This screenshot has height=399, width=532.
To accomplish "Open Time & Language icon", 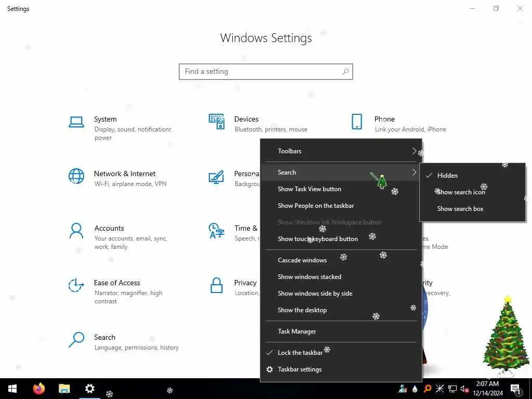I will (217, 231).
